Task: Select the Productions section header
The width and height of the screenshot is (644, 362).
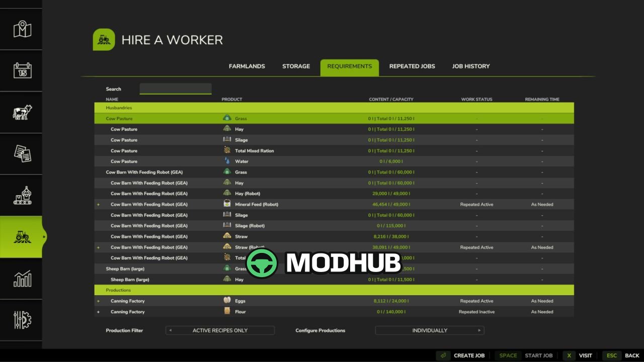Action: 334,290
